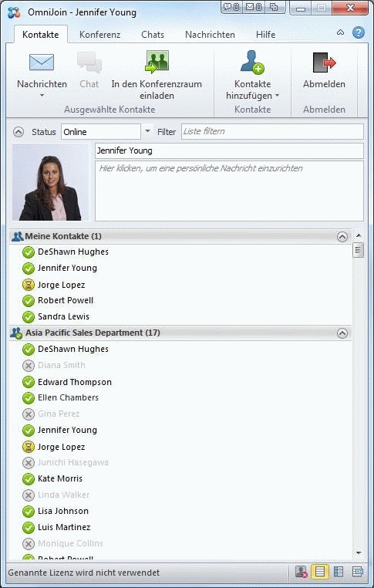Click the Liste filtern input field

pyautogui.click(x=272, y=132)
